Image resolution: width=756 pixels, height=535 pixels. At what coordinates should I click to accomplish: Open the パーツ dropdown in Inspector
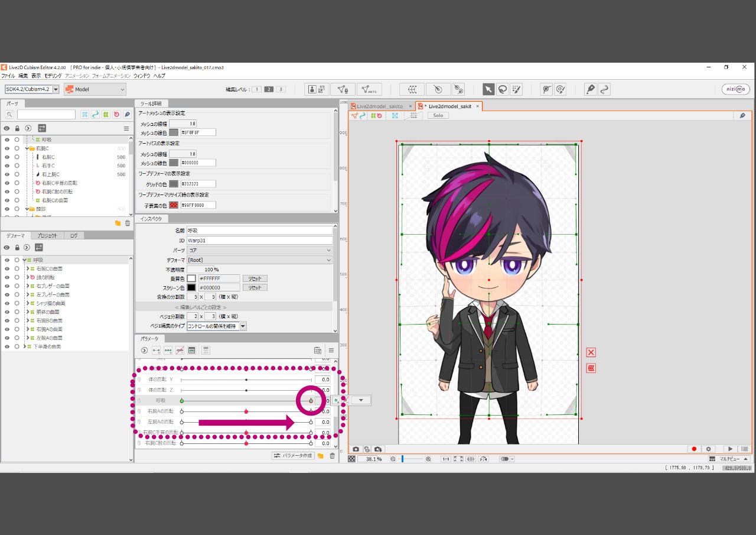[x=260, y=251]
